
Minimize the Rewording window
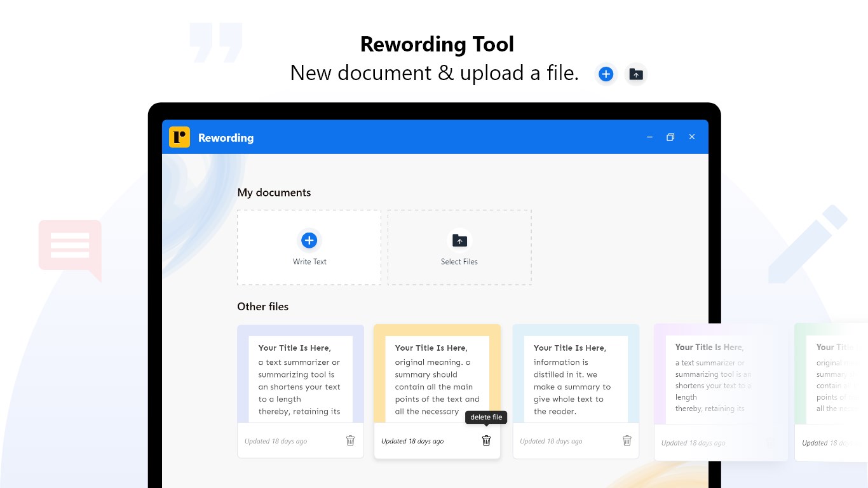[x=649, y=137]
